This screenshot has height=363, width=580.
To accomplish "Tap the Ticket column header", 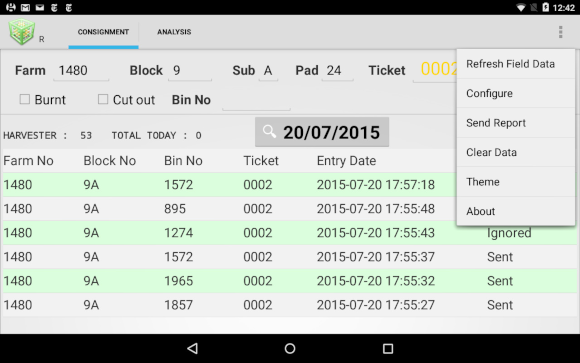I will (x=261, y=161).
